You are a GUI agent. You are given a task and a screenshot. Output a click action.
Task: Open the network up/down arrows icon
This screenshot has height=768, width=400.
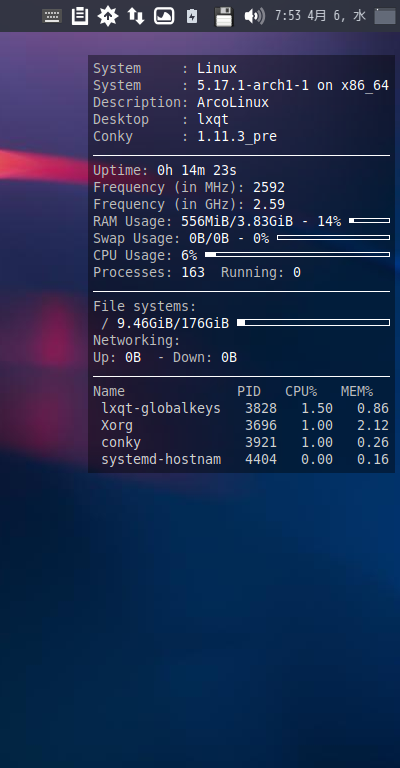tap(136, 16)
